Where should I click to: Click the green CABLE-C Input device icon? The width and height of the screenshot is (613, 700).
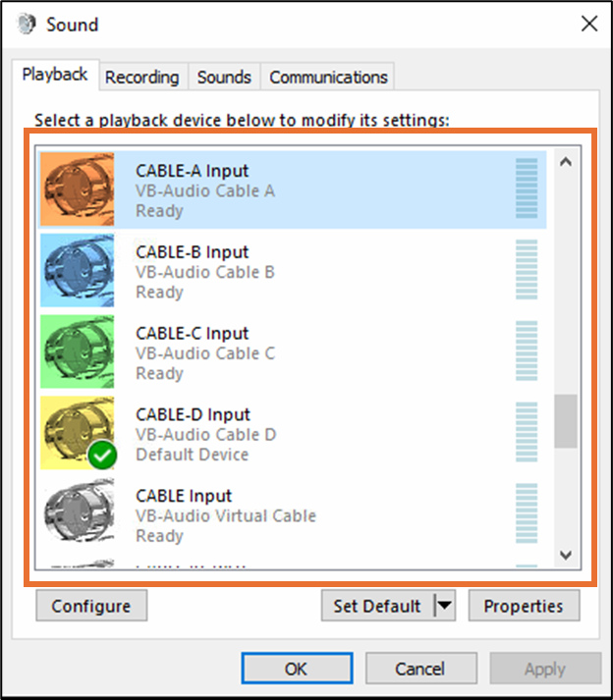click(77, 351)
